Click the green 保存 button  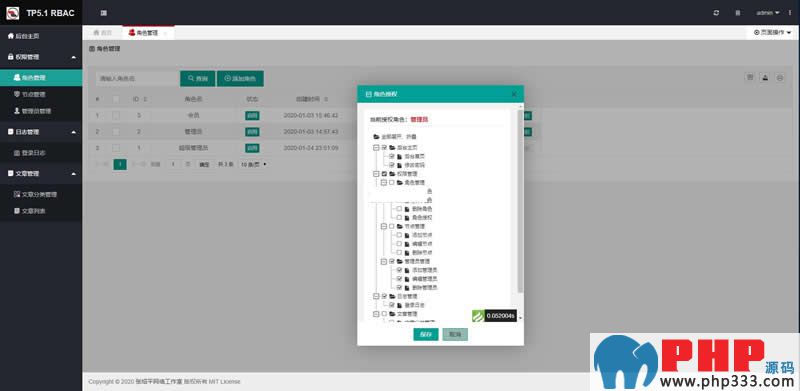click(x=426, y=334)
